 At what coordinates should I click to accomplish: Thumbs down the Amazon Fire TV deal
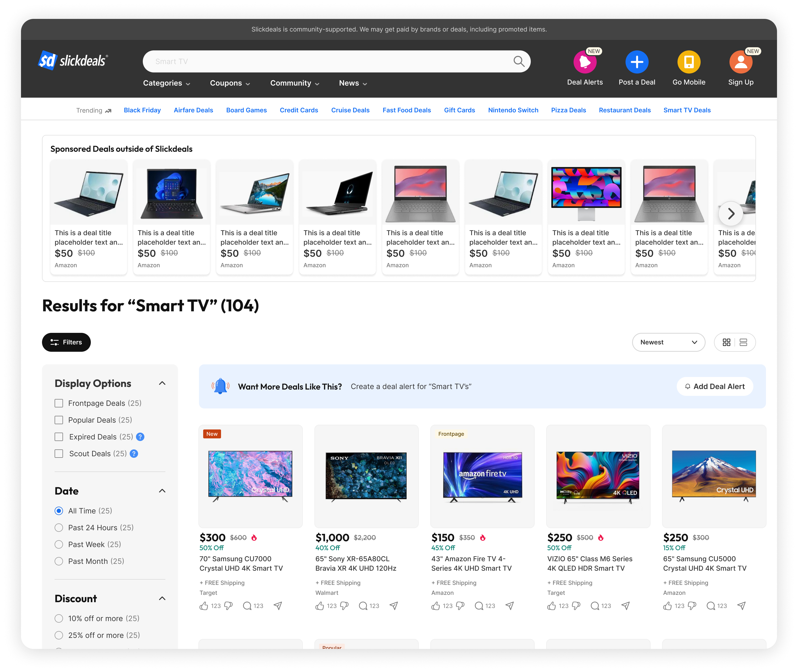[x=460, y=606]
